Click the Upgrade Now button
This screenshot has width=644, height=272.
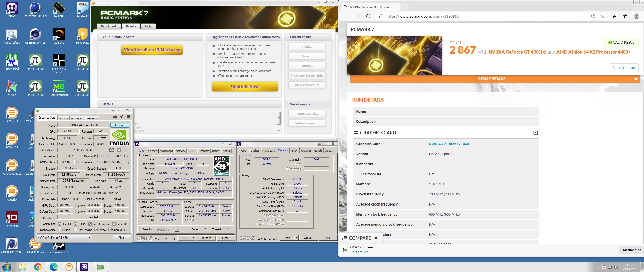(245, 86)
